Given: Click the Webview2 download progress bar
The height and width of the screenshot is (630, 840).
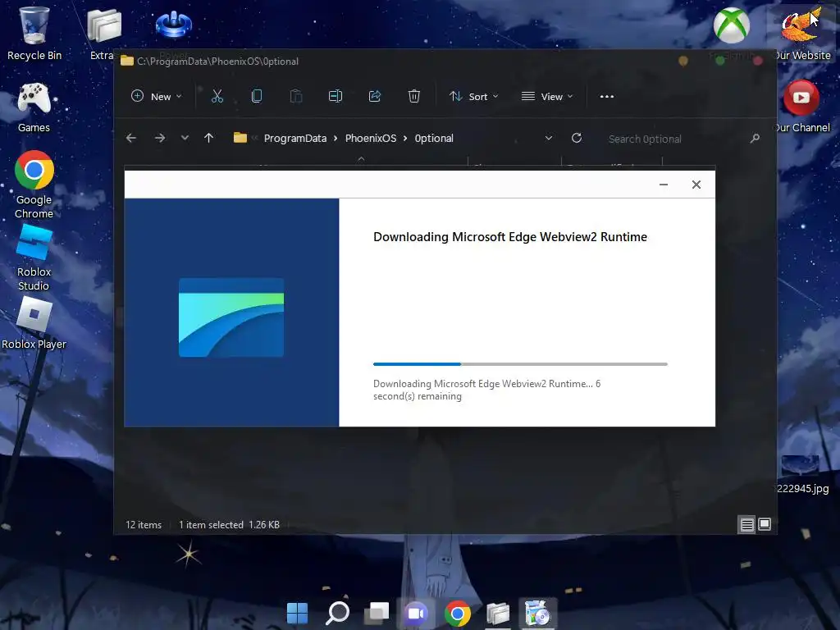Looking at the screenshot, I should pyautogui.click(x=520, y=364).
